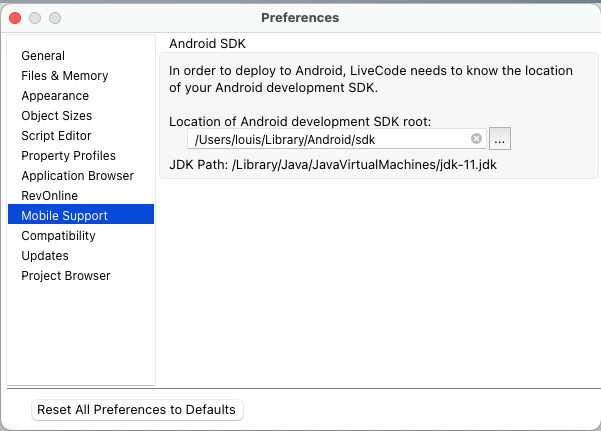
Task: Close the Preferences window
Action: click(x=16, y=18)
